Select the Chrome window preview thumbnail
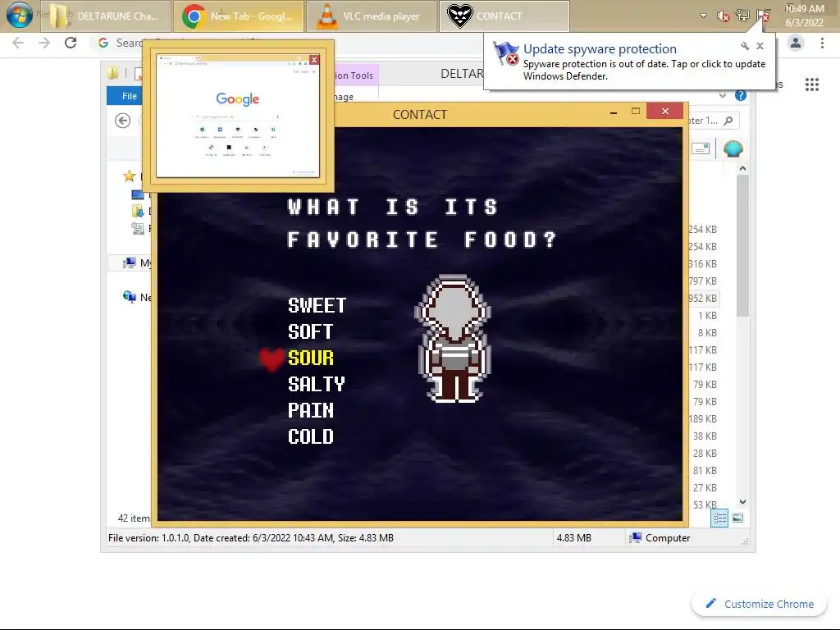The image size is (840, 630). pyautogui.click(x=237, y=116)
